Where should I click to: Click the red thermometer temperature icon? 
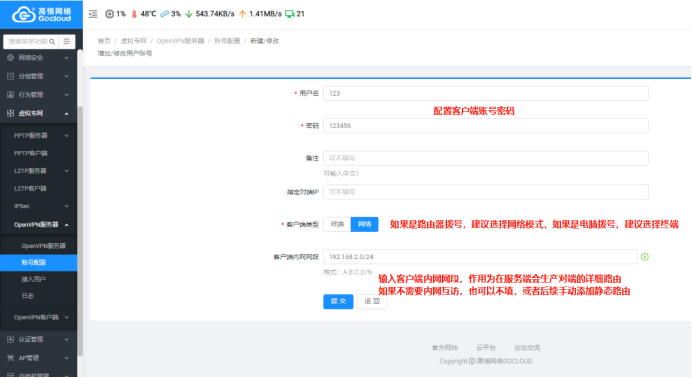(134, 14)
